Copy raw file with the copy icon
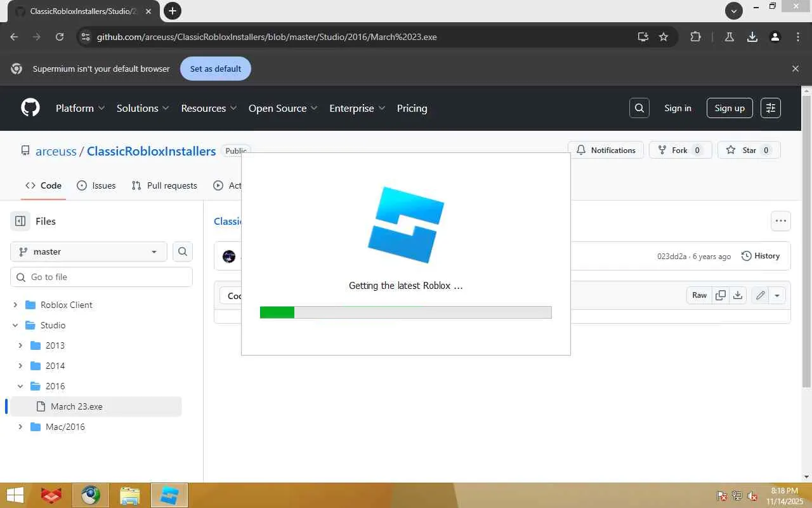The width and height of the screenshot is (812, 508). click(x=721, y=295)
